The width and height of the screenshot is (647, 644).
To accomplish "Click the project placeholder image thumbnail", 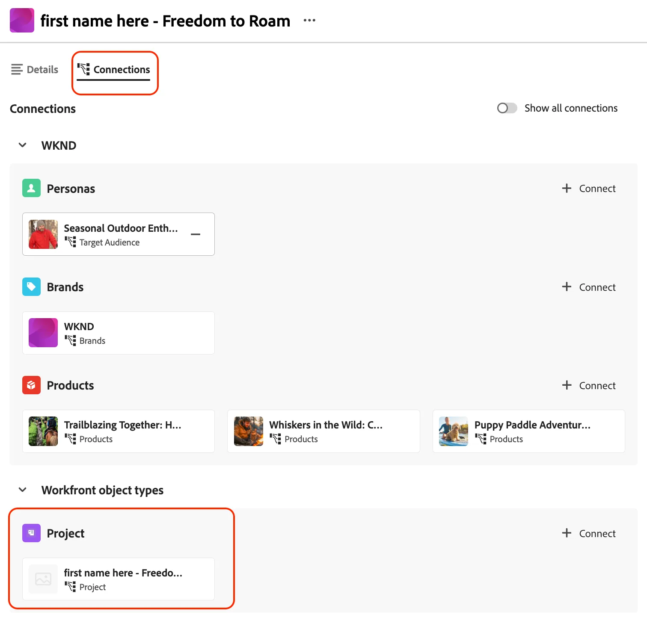I will (43, 579).
